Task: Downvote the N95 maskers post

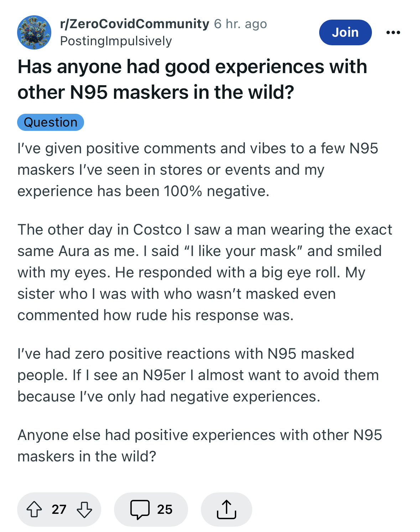Action: point(84,509)
